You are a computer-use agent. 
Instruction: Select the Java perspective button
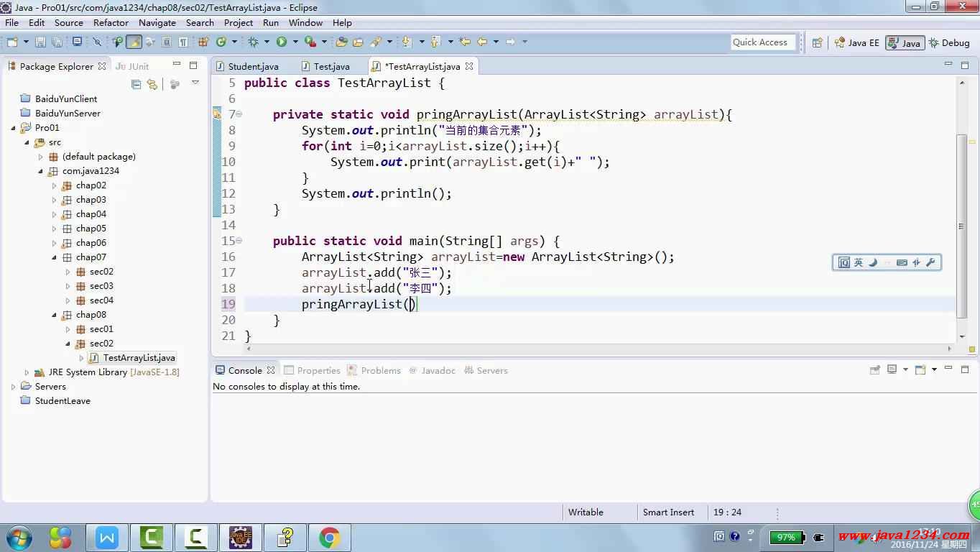905,42
